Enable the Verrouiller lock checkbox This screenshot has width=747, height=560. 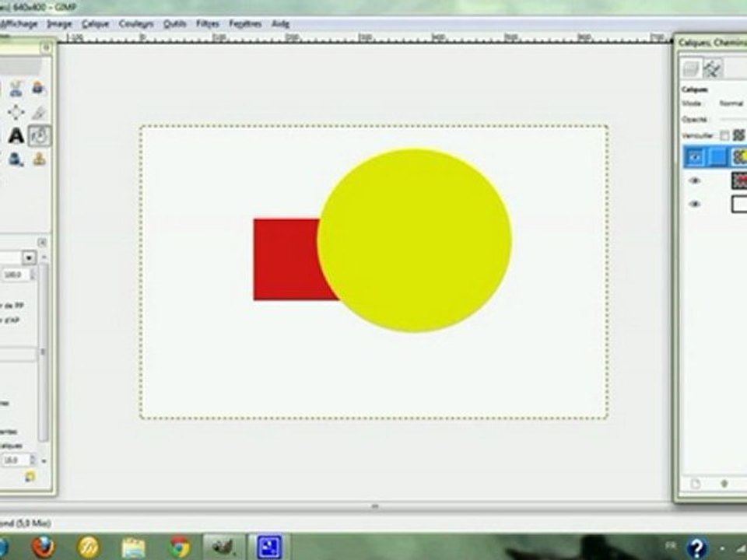tap(724, 135)
